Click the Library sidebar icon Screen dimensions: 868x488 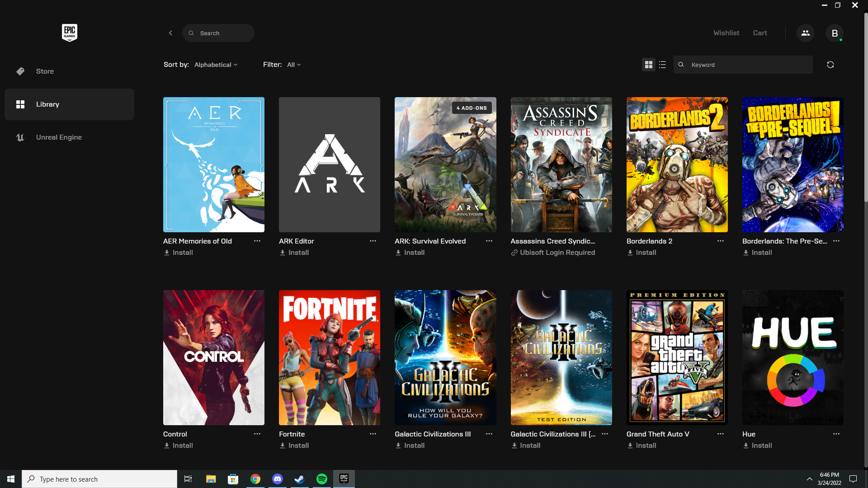coord(20,103)
